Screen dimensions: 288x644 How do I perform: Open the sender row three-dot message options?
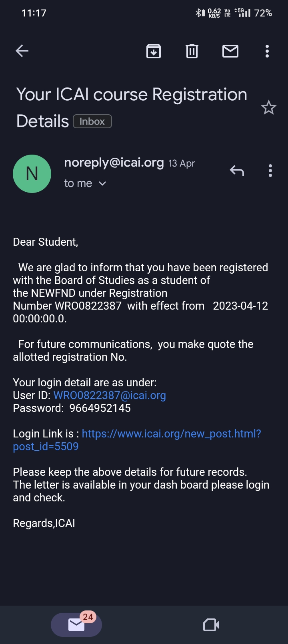270,171
